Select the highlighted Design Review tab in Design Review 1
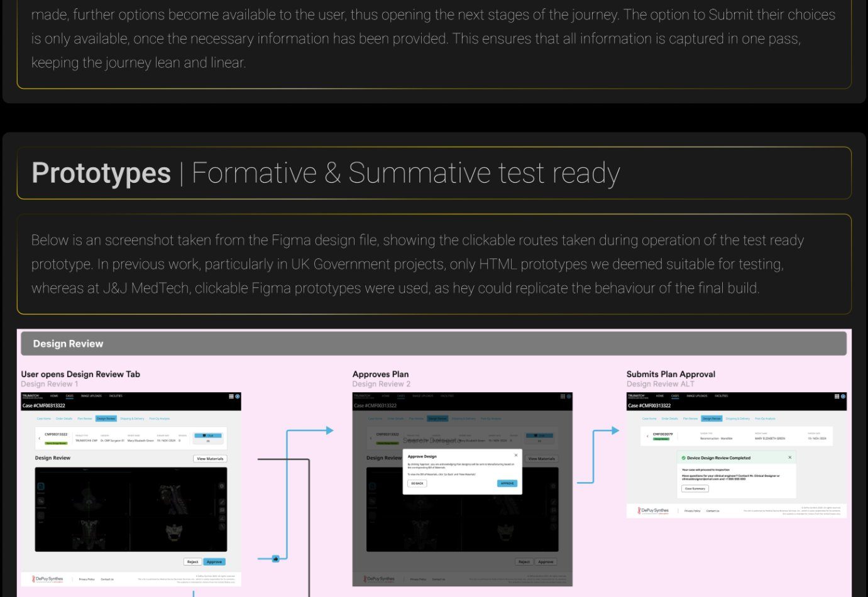 coord(106,419)
